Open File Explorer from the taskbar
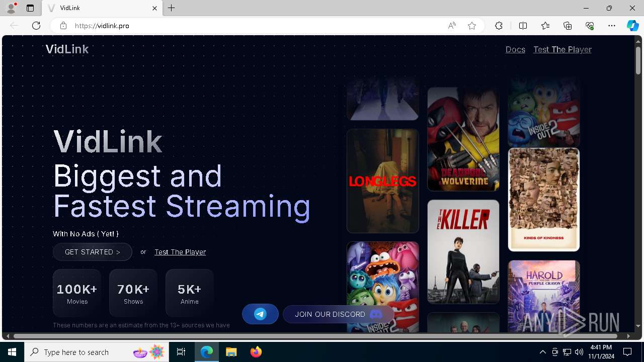This screenshot has height=362, width=644. click(x=231, y=352)
